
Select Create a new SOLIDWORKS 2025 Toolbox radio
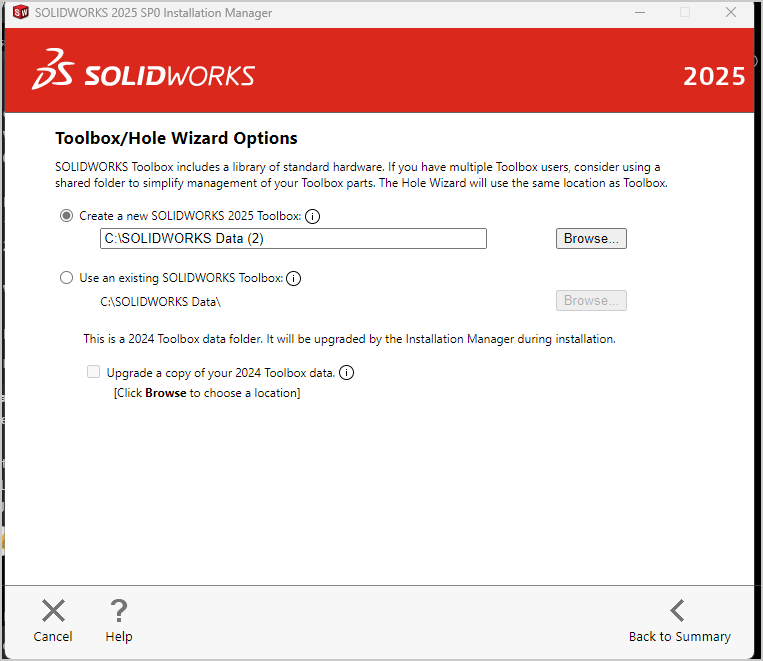tap(67, 216)
